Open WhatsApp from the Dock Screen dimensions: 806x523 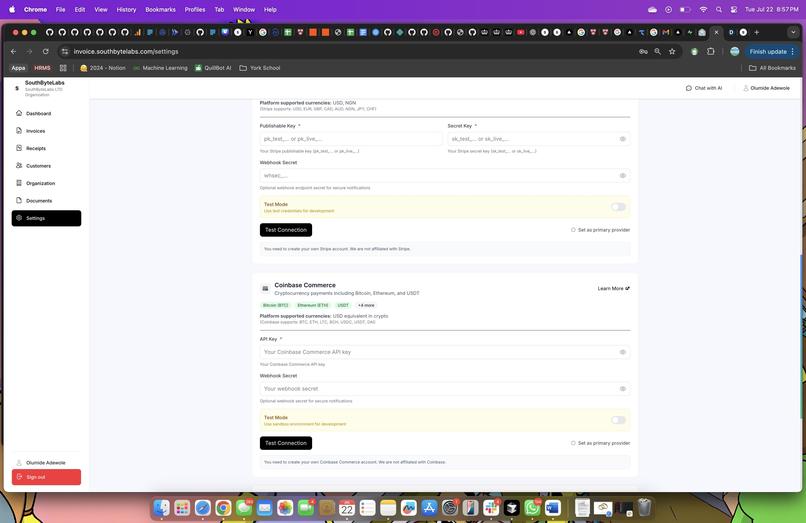(532, 508)
